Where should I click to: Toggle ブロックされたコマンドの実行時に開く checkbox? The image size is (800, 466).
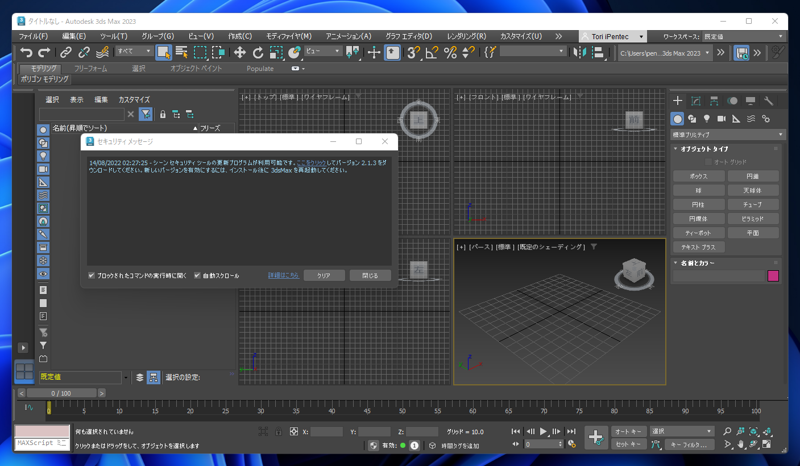pyautogui.click(x=91, y=276)
